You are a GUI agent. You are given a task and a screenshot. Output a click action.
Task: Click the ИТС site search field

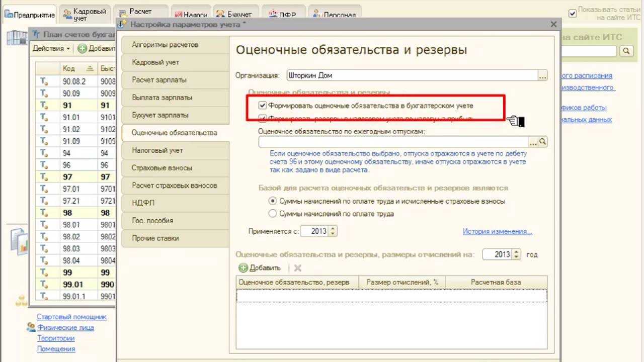click(589, 51)
